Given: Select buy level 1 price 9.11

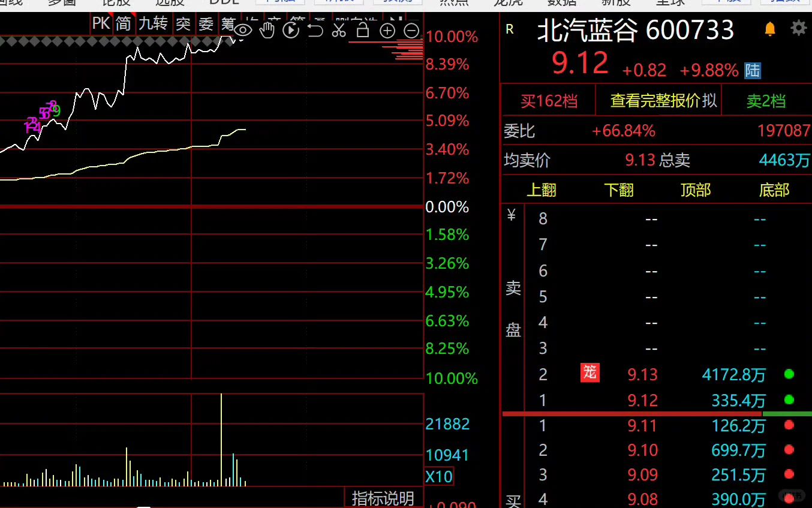Looking at the screenshot, I should click(642, 425).
